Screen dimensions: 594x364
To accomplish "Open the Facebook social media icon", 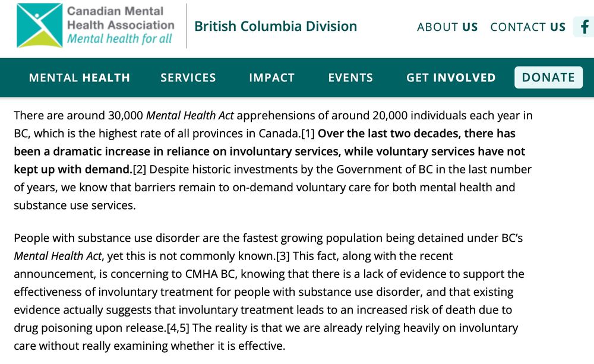I will 584,27.
